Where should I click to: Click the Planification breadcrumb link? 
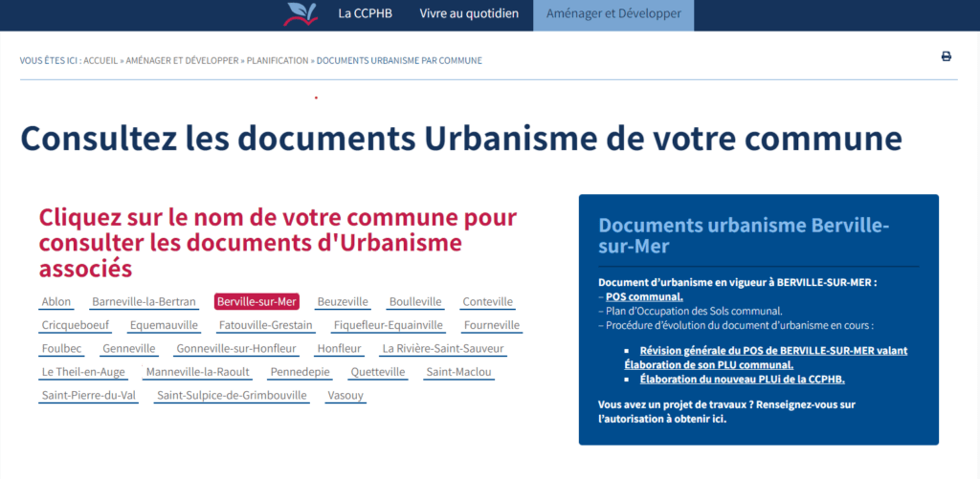coord(278,60)
